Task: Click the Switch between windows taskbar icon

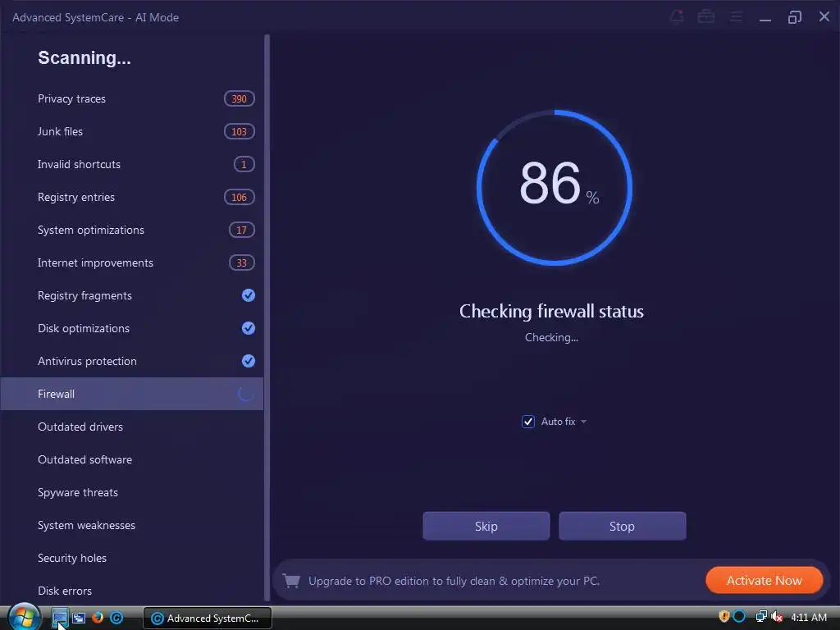Action: [79, 618]
